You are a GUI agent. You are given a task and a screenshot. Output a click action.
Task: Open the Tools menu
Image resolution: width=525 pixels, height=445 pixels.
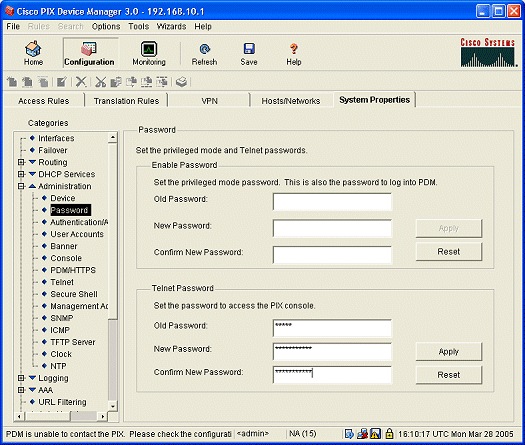click(x=139, y=26)
